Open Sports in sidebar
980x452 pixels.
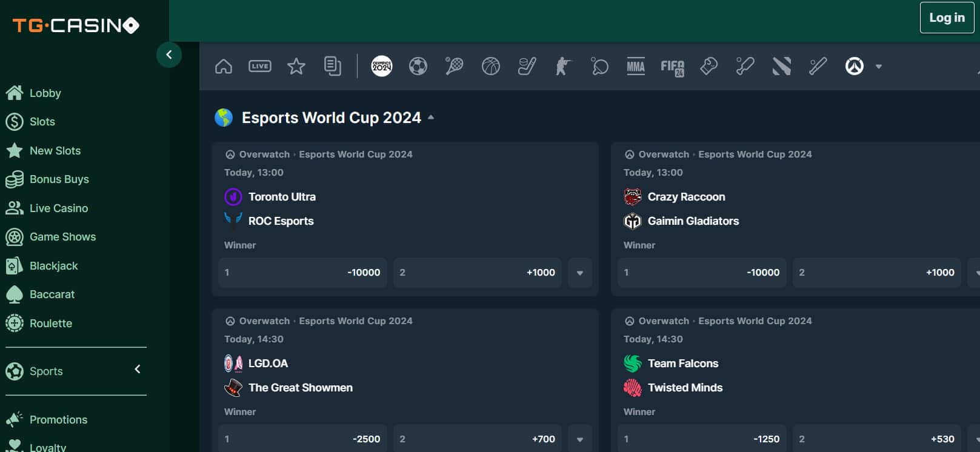(46, 371)
